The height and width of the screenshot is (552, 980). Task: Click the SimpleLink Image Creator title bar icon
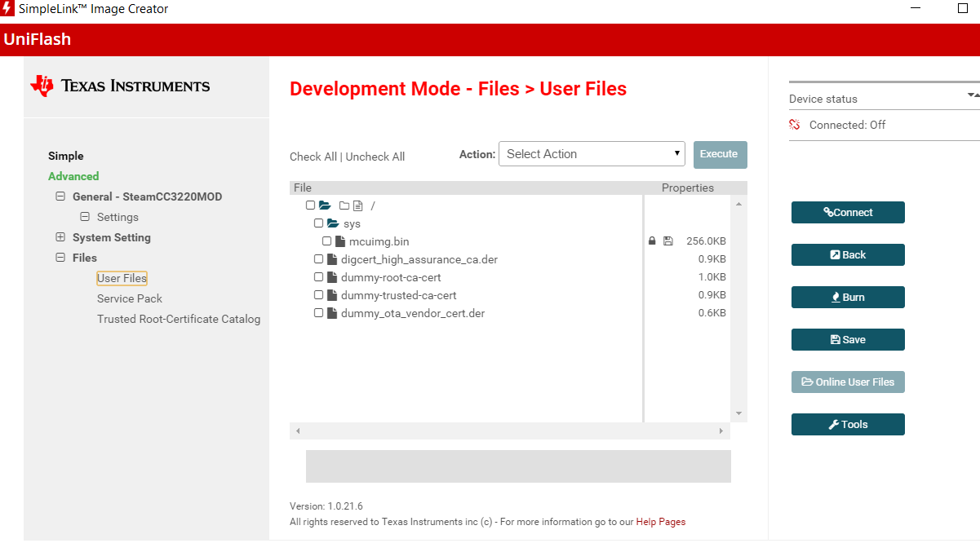[8, 9]
